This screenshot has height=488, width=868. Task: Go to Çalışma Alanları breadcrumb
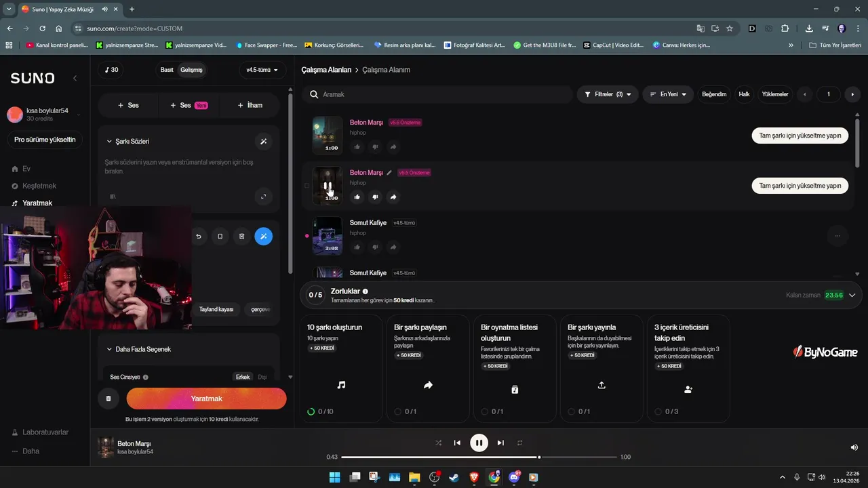[x=326, y=70]
